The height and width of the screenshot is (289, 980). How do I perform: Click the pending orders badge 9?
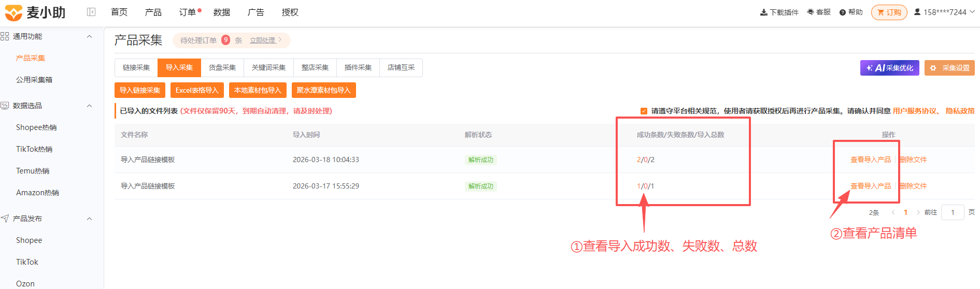click(225, 40)
